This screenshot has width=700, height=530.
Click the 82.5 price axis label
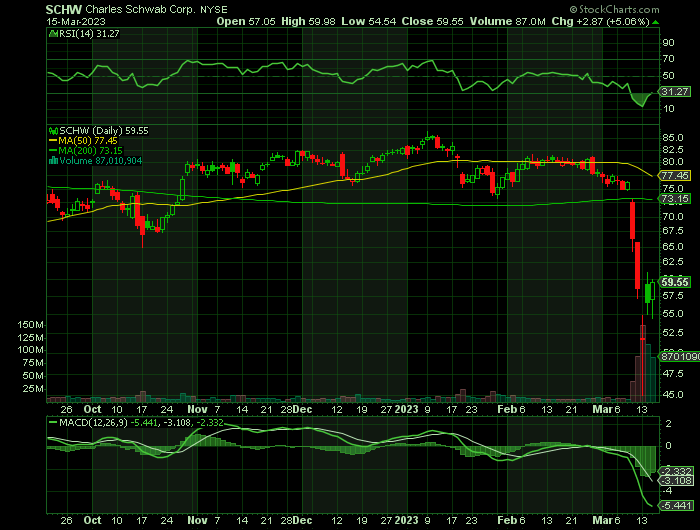tap(673, 150)
